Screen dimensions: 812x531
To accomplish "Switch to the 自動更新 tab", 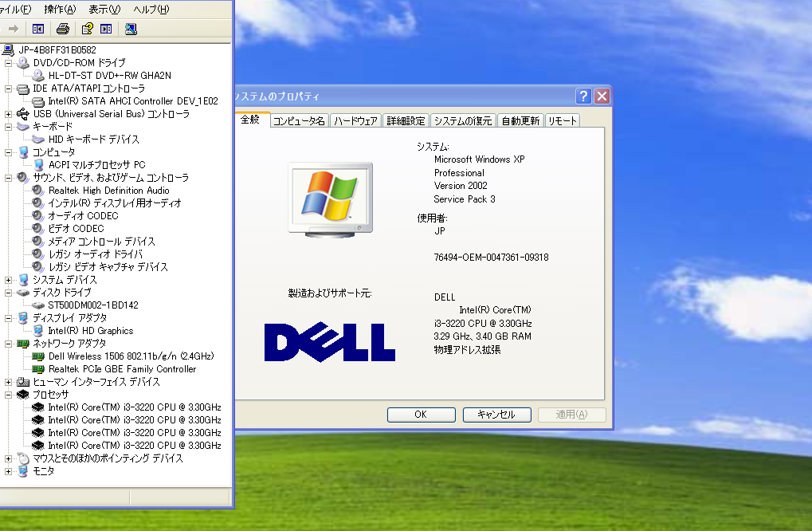I will pyautogui.click(x=520, y=120).
